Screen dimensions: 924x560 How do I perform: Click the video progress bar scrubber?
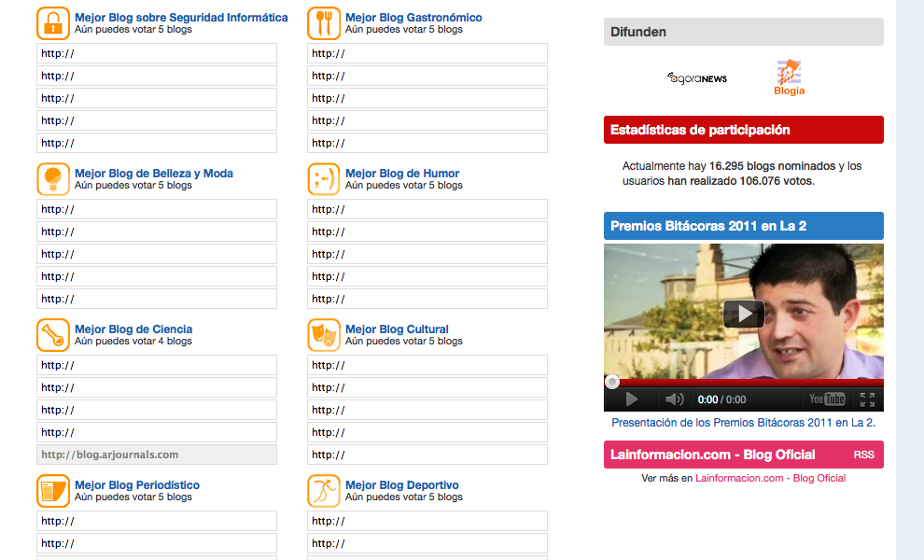612,382
